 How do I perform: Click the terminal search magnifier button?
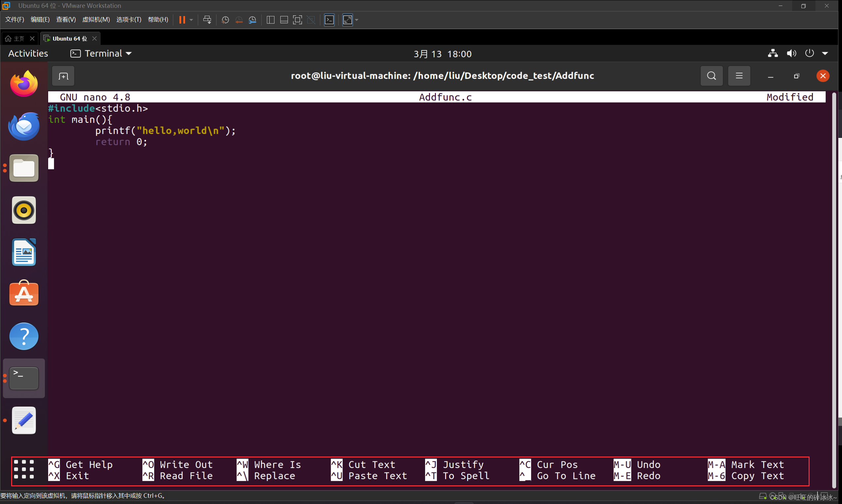[x=712, y=76]
